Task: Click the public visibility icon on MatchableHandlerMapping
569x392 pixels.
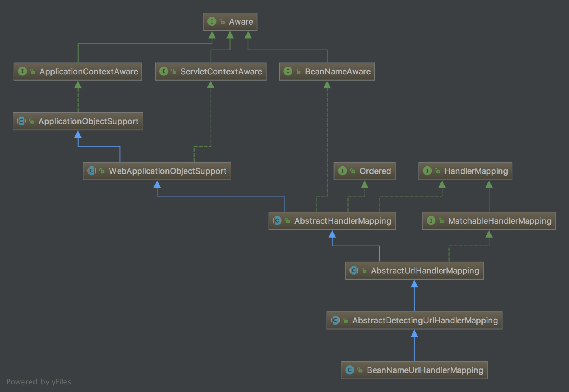Action: coord(442,221)
